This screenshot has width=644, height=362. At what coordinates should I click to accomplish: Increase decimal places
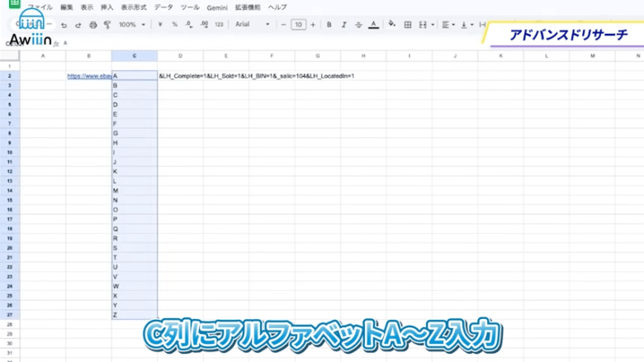[x=204, y=25]
